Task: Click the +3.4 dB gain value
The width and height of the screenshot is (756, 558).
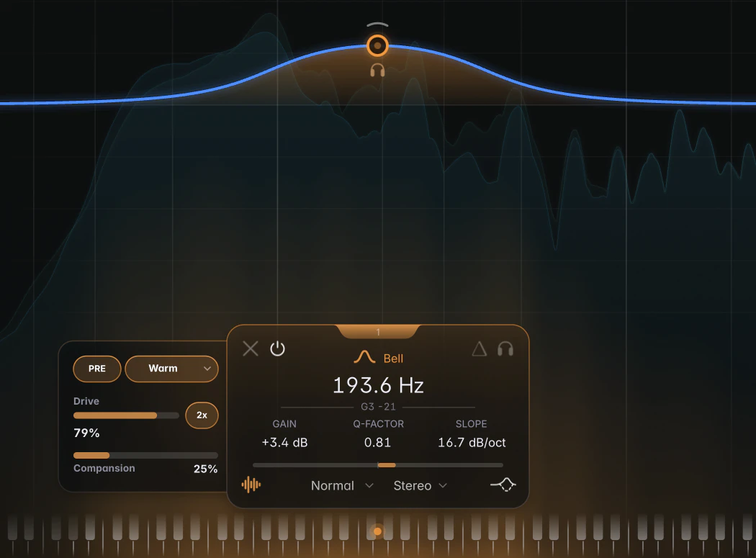Action: [x=284, y=442]
